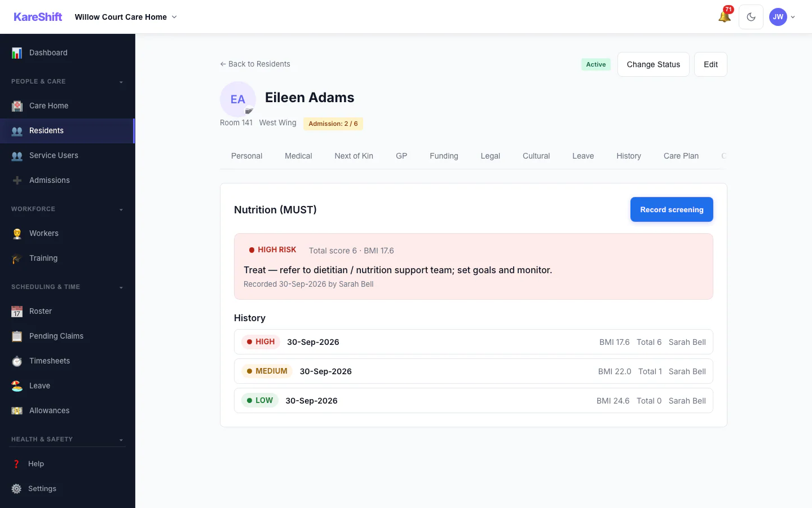Click the Training graduation cap icon

click(17, 259)
